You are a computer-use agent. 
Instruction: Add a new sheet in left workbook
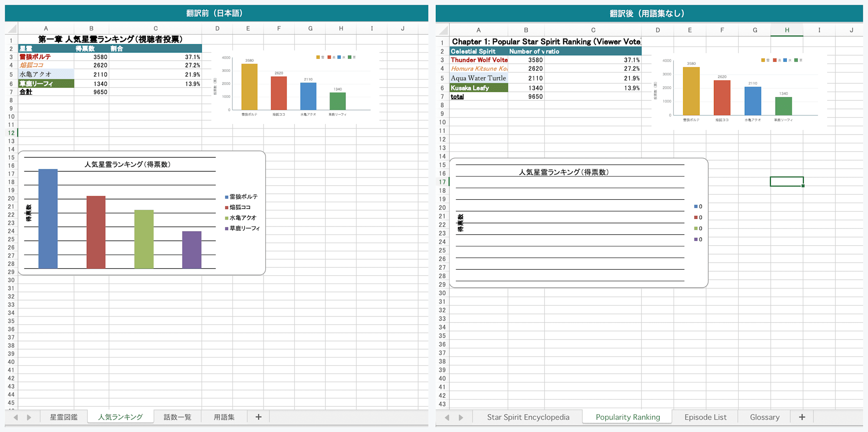click(258, 417)
